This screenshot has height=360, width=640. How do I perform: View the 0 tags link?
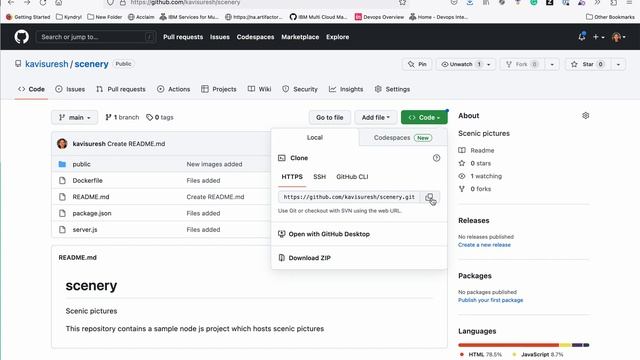[x=160, y=117]
